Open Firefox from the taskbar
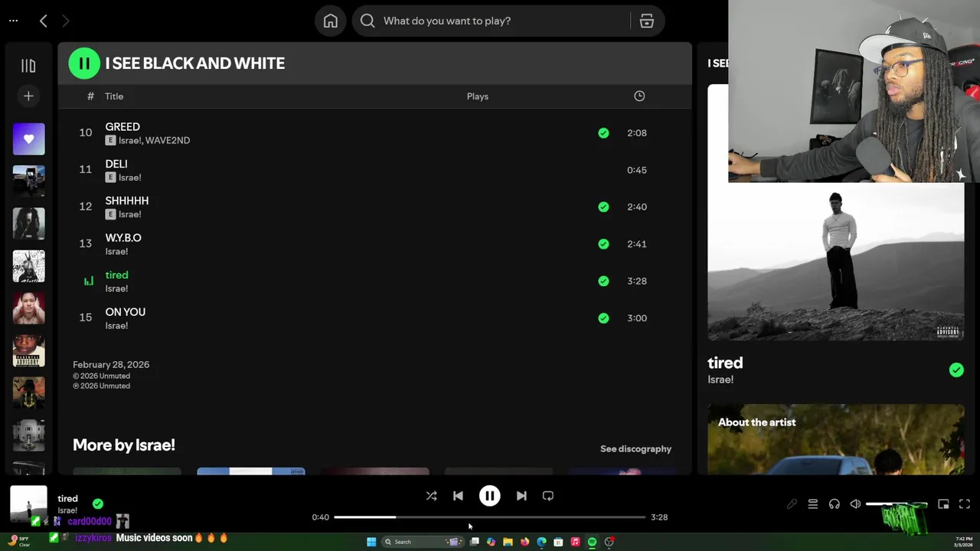 pyautogui.click(x=524, y=542)
